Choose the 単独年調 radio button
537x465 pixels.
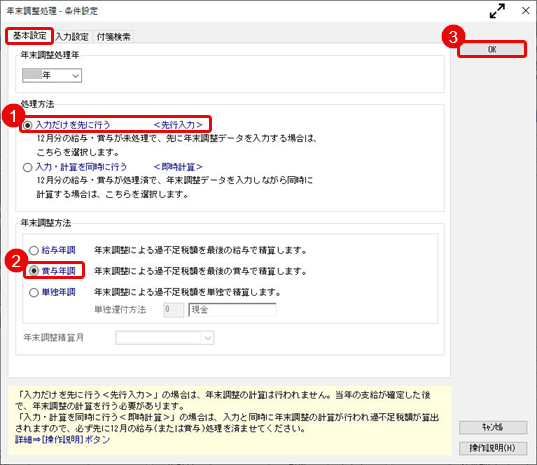pos(34,293)
